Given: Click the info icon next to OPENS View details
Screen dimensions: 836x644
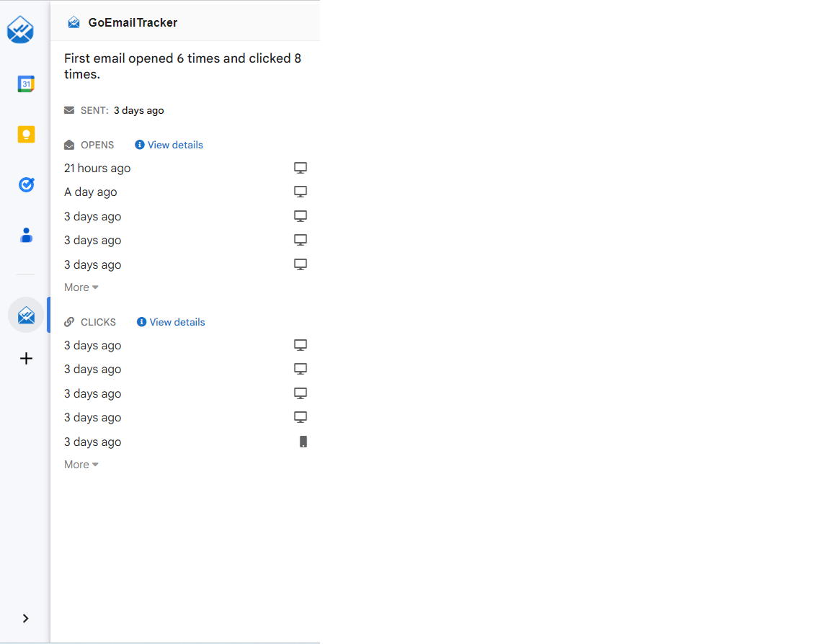Looking at the screenshot, I should (139, 144).
